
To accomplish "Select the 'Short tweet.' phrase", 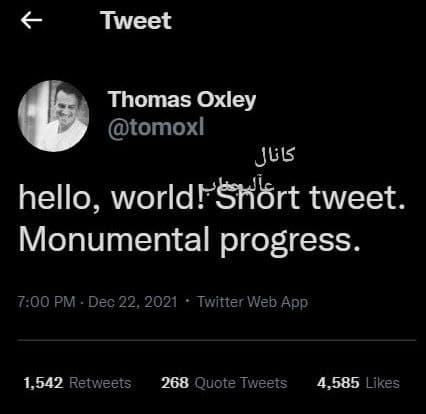I will [311, 198].
